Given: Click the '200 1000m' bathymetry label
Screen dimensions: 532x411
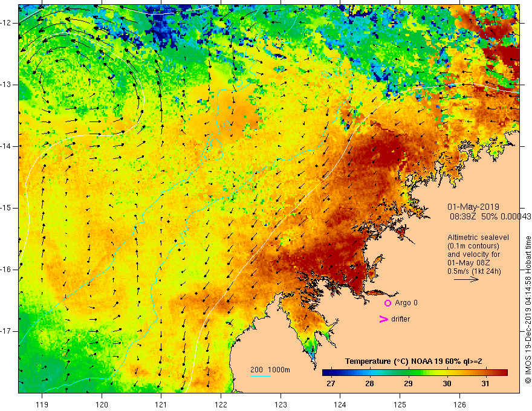Looking at the screenshot, I should tap(270, 370).
